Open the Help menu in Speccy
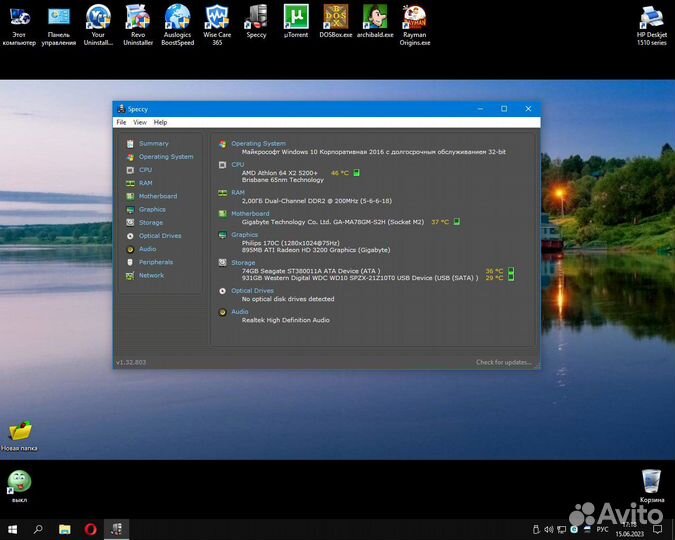 coord(161,122)
